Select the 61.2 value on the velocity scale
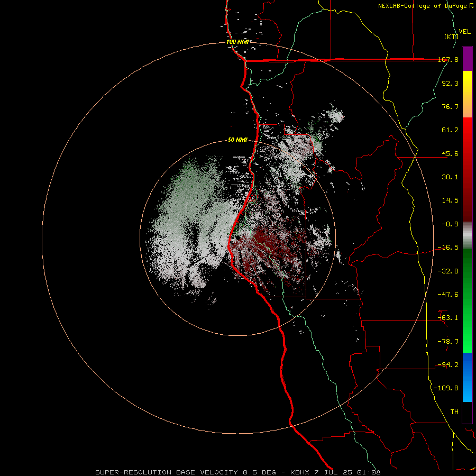 450,130
